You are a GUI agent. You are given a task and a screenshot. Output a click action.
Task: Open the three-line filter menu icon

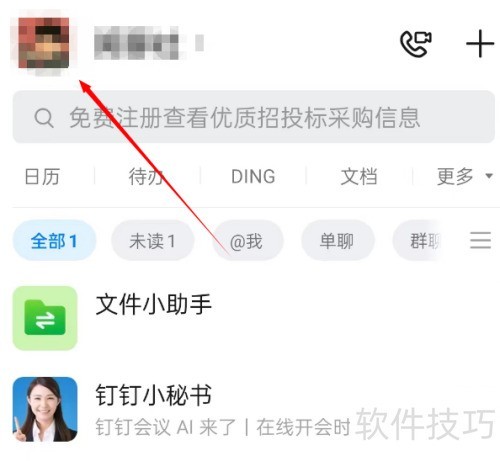point(480,240)
